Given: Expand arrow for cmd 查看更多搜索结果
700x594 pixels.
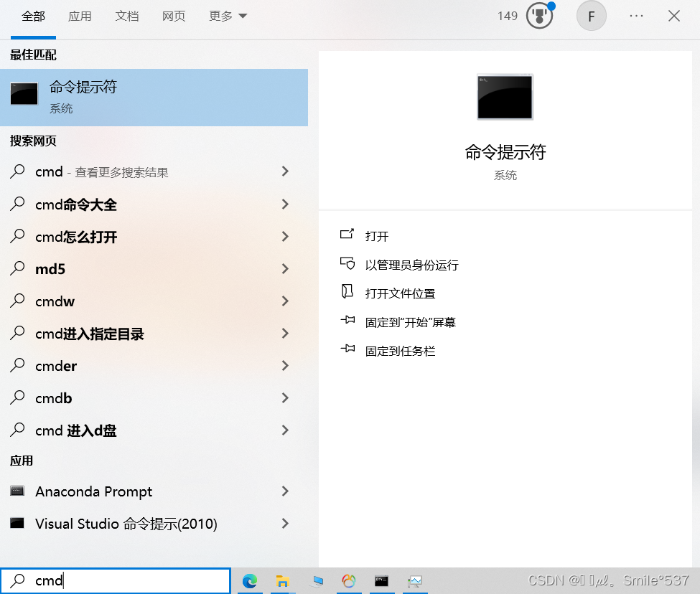Looking at the screenshot, I should pos(285,171).
